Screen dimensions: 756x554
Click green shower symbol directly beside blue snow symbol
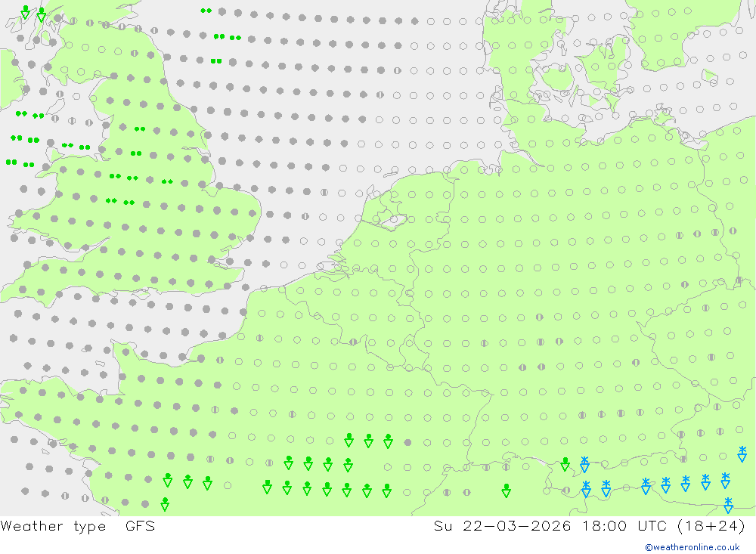coord(565,465)
